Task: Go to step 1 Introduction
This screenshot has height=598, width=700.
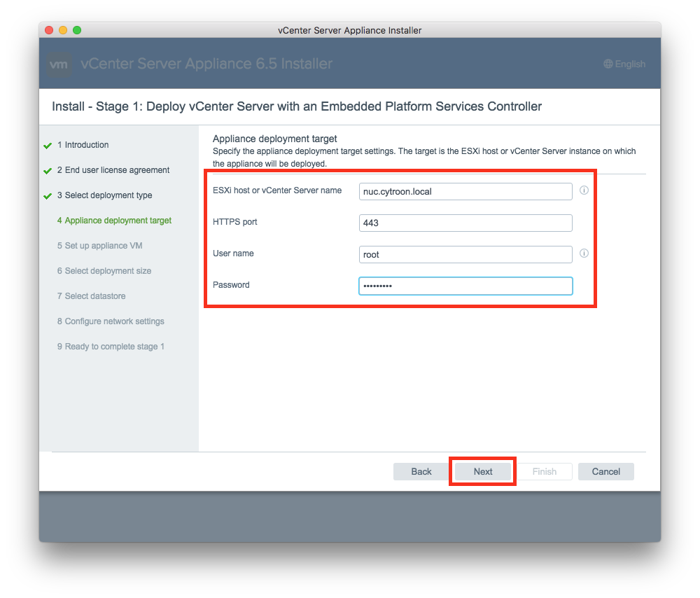Action: coord(83,145)
